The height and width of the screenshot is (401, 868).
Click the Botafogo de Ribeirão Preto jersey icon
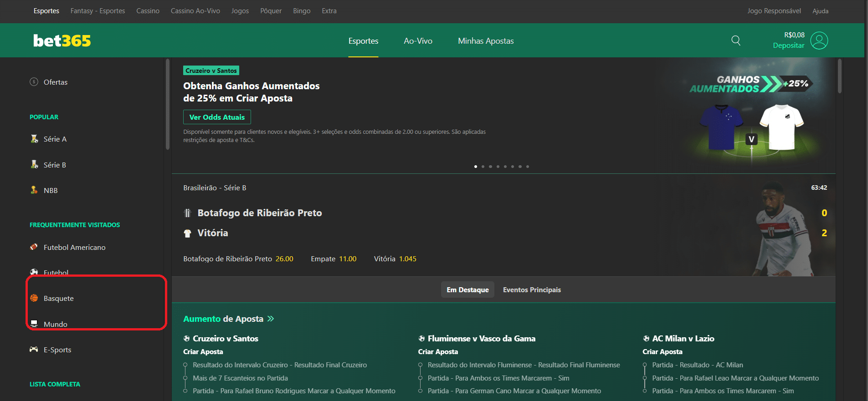pos(187,213)
